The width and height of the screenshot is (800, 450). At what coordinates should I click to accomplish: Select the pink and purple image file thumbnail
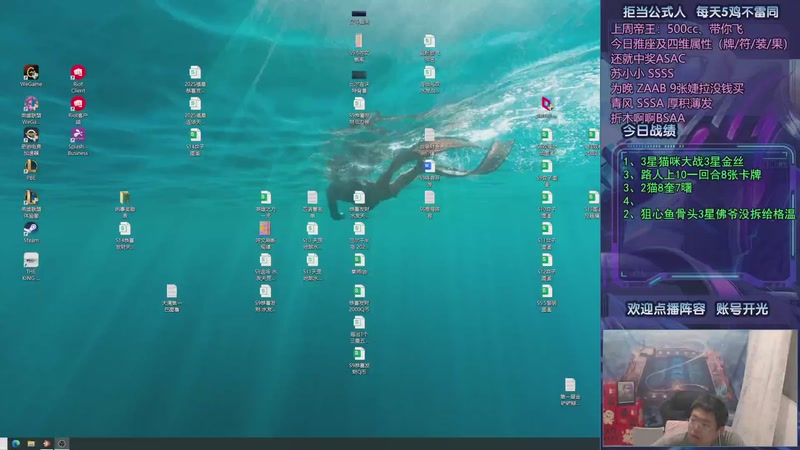pos(265,236)
